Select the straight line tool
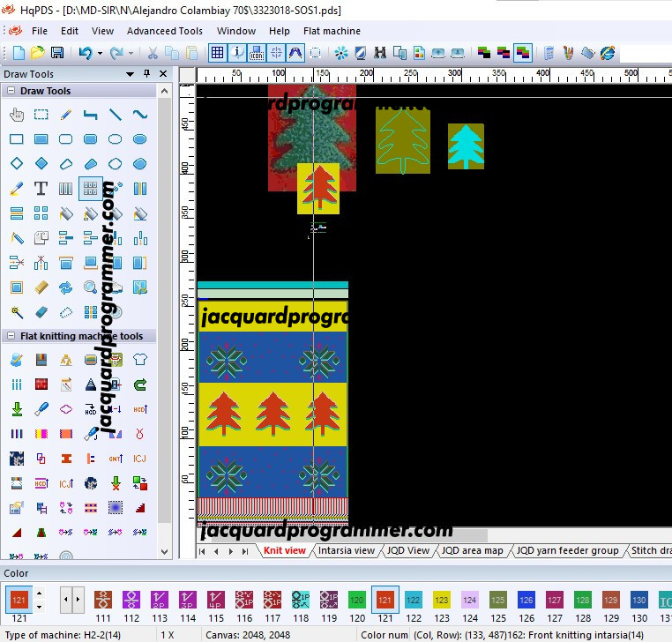This screenshot has height=642, width=672. 116,115
